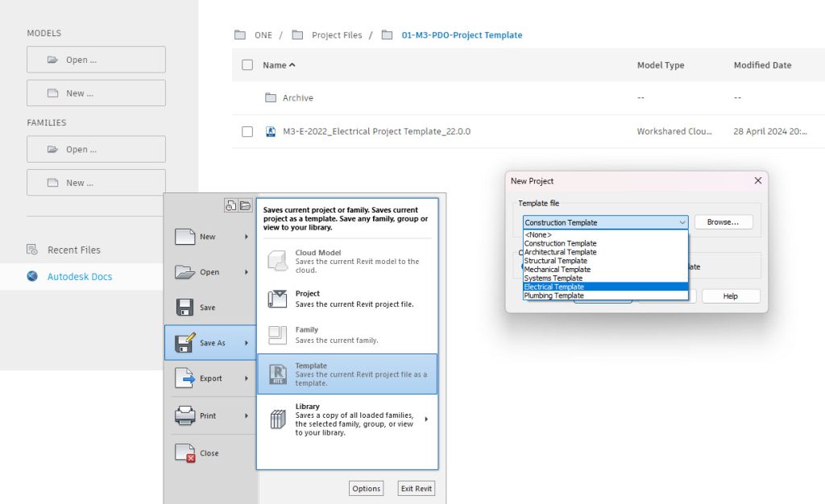Select the M3-E-2022_Electrical Project Template_22.0.0 file name
The image size is (825, 504).
coord(377,131)
